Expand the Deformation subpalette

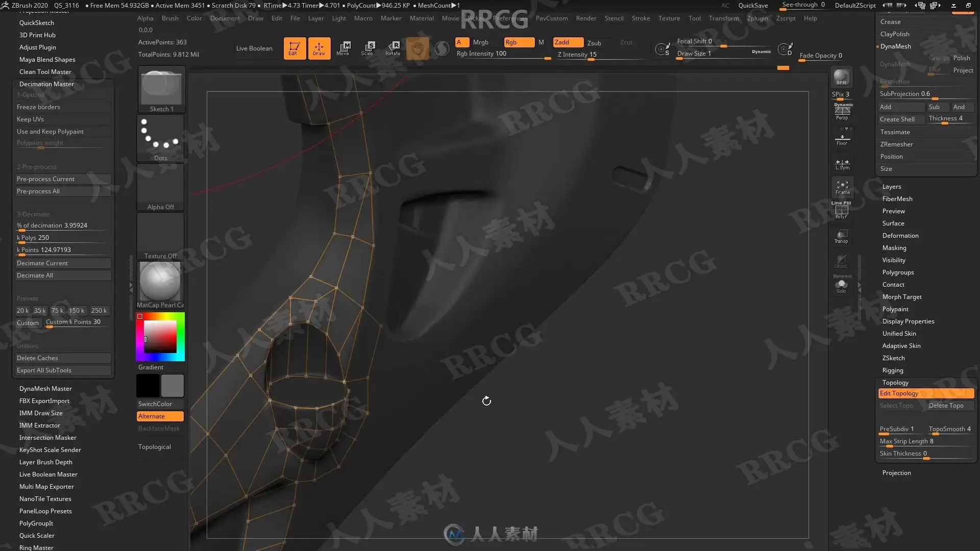(x=900, y=236)
